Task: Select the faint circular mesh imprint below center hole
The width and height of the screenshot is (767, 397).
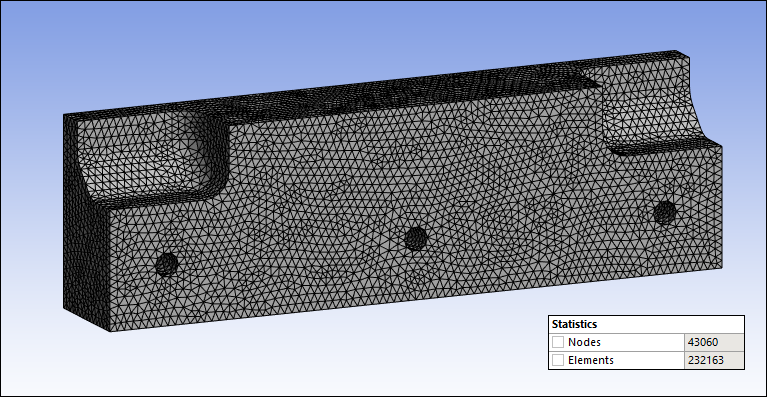Action: click(417, 280)
